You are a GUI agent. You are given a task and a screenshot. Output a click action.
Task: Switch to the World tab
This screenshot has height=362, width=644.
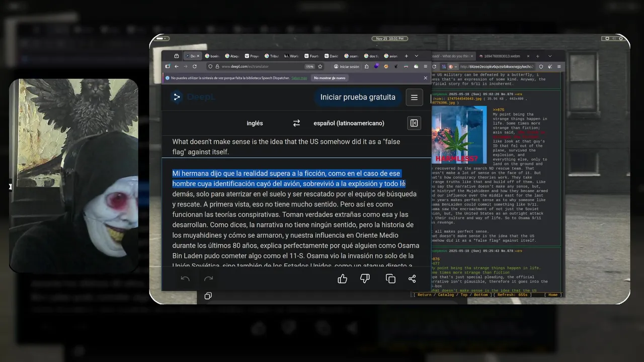coord(292,56)
